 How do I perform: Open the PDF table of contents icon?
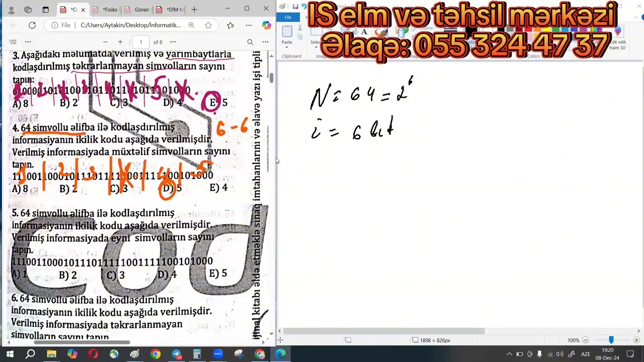click(x=13, y=42)
